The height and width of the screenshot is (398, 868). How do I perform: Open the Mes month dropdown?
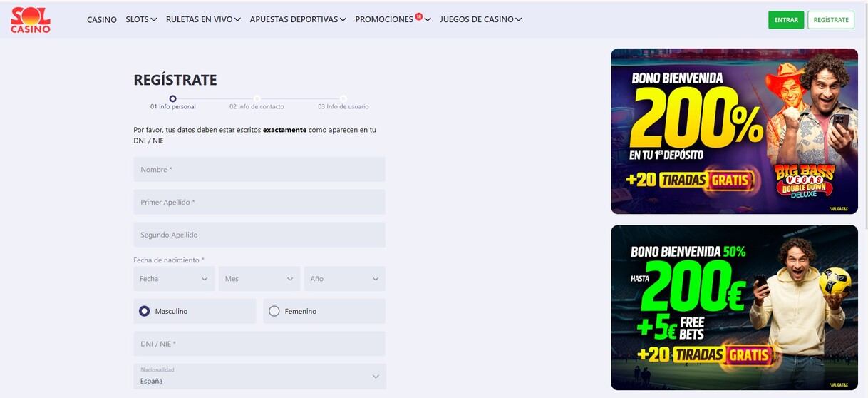pos(259,279)
